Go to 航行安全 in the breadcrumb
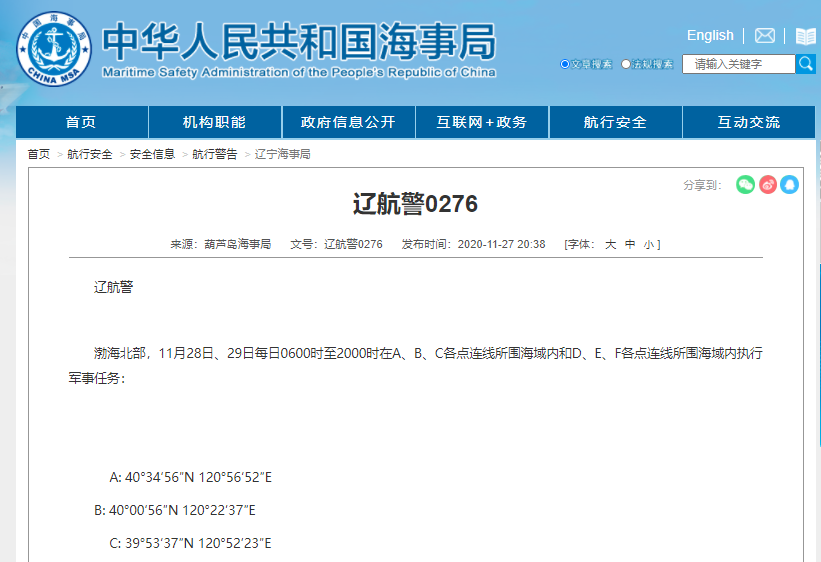Screen dimensions: 821x562 pyautogui.click(x=90, y=154)
